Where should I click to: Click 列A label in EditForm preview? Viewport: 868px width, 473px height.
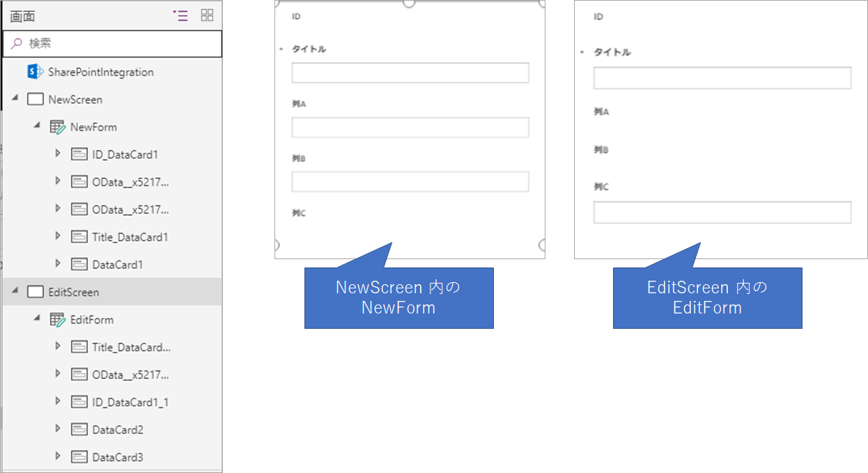[x=601, y=111]
